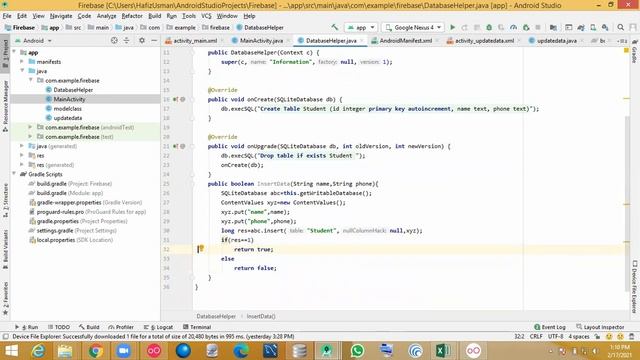Click the CRLF line separator indicator
This screenshot has height=360, width=640.
point(536,337)
